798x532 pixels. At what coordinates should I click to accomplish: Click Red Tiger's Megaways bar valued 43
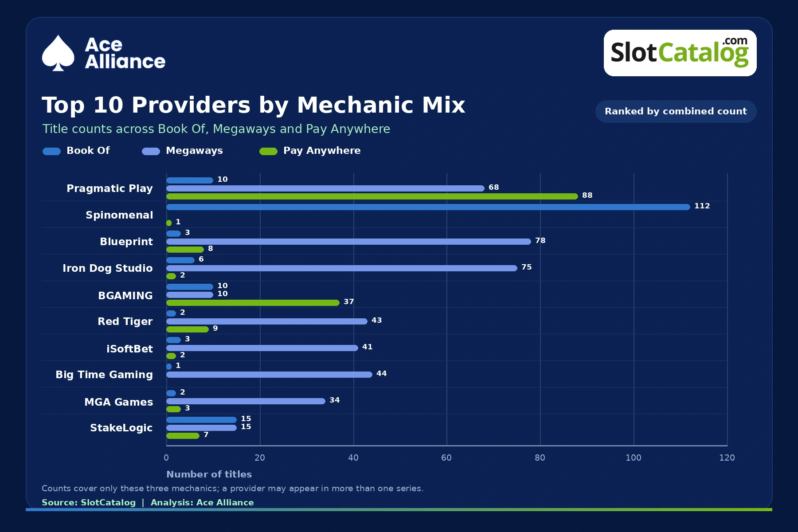point(267,321)
